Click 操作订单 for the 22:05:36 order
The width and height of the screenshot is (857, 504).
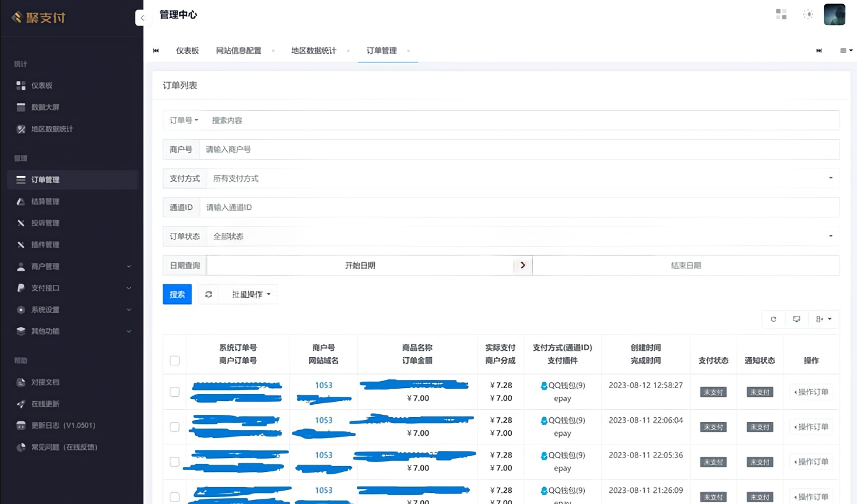(x=812, y=462)
